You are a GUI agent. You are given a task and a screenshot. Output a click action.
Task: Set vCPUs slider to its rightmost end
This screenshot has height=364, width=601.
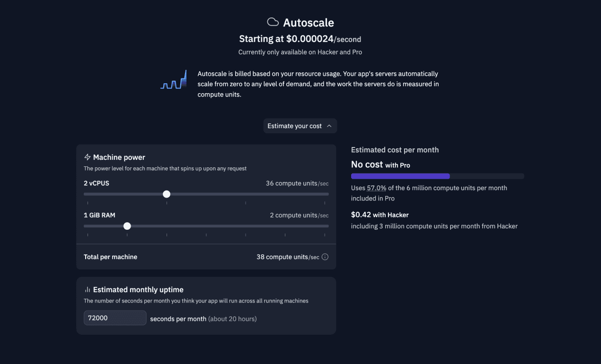[x=327, y=194]
